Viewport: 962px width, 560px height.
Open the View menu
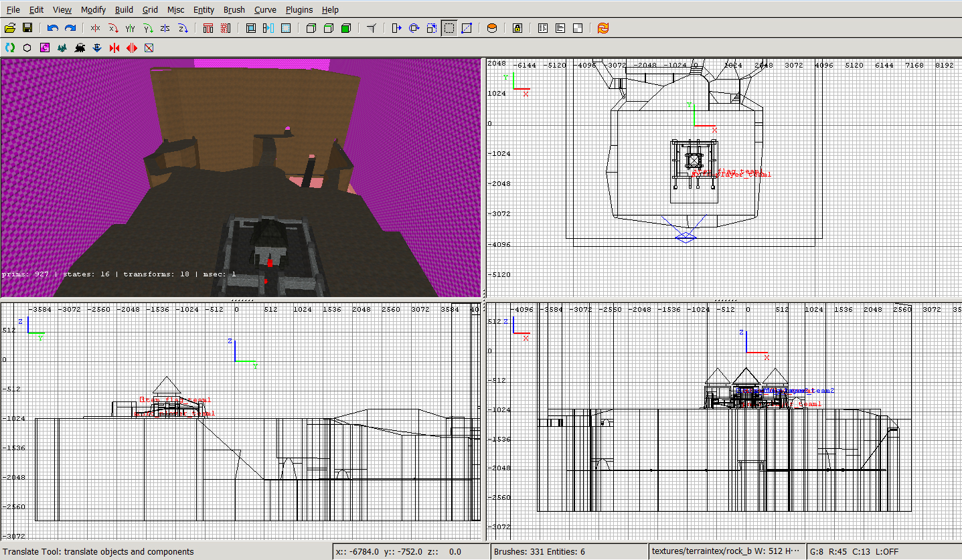[x=62, y=10]
